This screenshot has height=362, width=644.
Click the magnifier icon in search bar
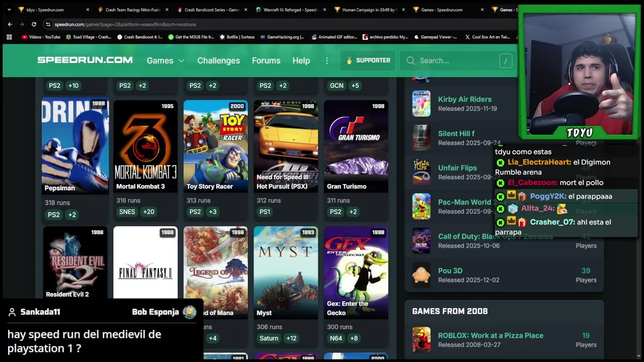click(411, 60)
